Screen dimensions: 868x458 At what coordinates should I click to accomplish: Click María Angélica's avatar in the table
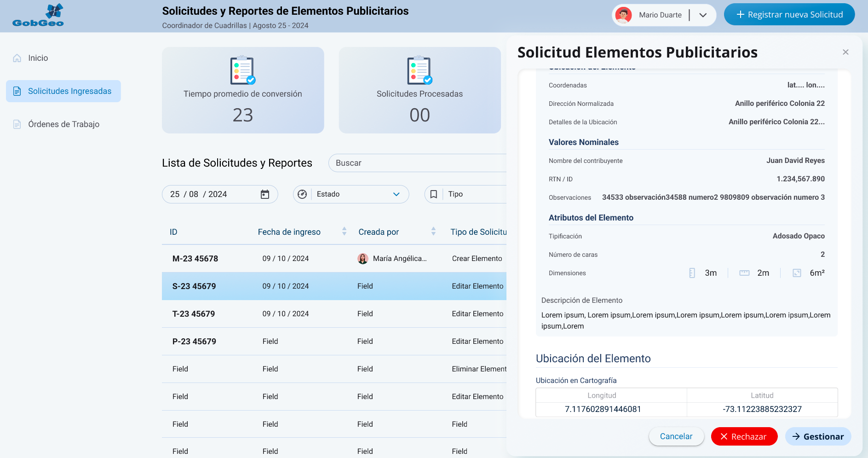(x=363, y=259)
